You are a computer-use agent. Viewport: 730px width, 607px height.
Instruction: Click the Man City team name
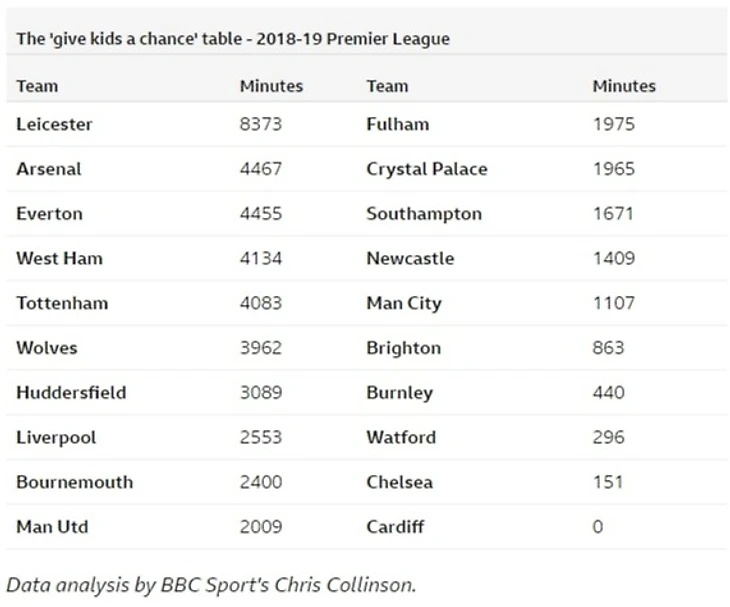pyautogui.click(x=403, y=303)
